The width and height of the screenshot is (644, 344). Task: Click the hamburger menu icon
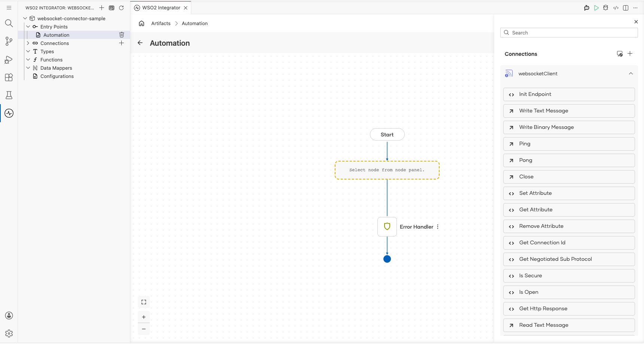pos(9,7)
